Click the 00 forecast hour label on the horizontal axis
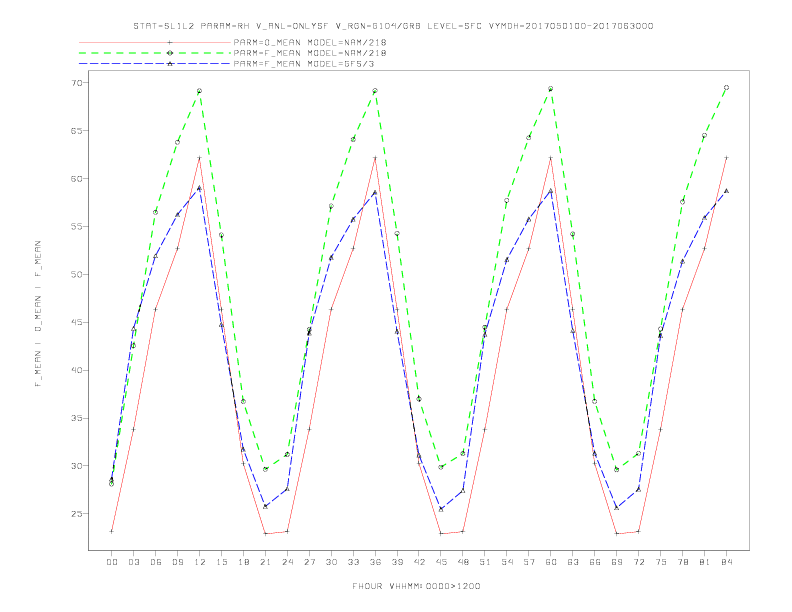792x612 pixels. [112, 562]
